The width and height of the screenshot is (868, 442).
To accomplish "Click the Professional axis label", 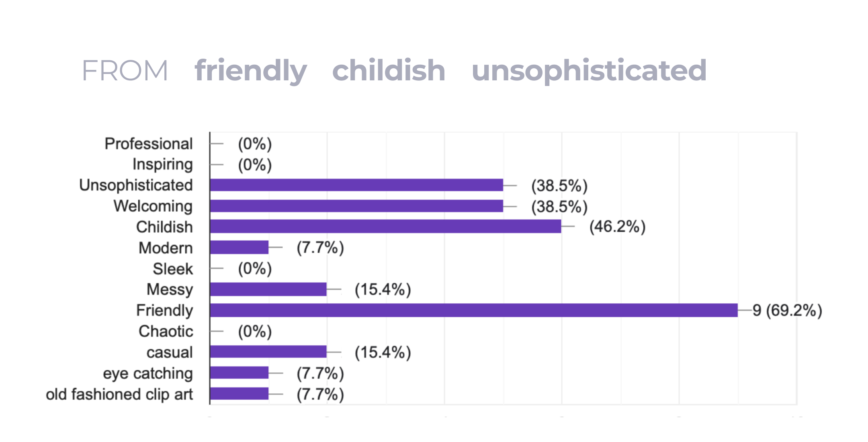I will [149, 144].
